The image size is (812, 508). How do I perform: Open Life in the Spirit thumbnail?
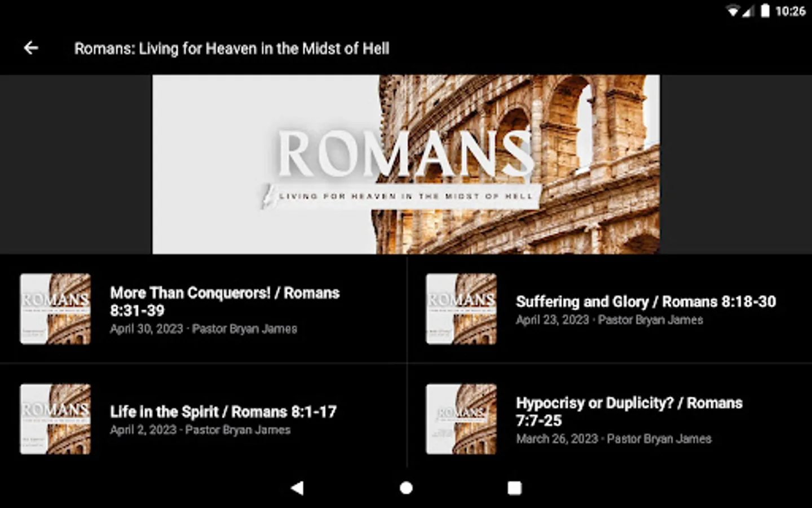(55, 419)
